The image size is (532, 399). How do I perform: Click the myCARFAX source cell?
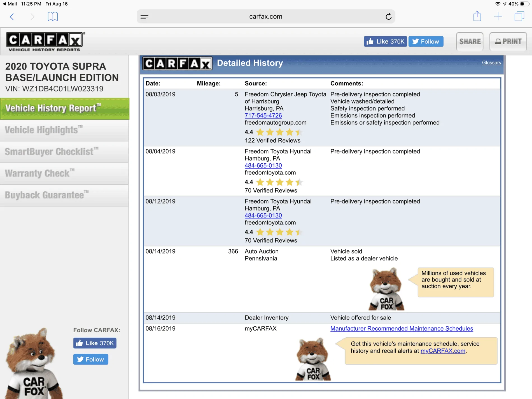coord(261,328)
